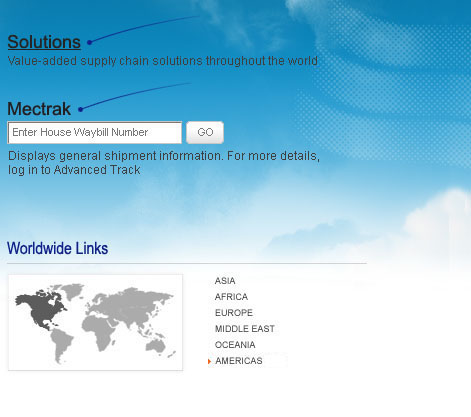Click the blue dot beside Solutions
Screen dimensions: 471x417
89,42
